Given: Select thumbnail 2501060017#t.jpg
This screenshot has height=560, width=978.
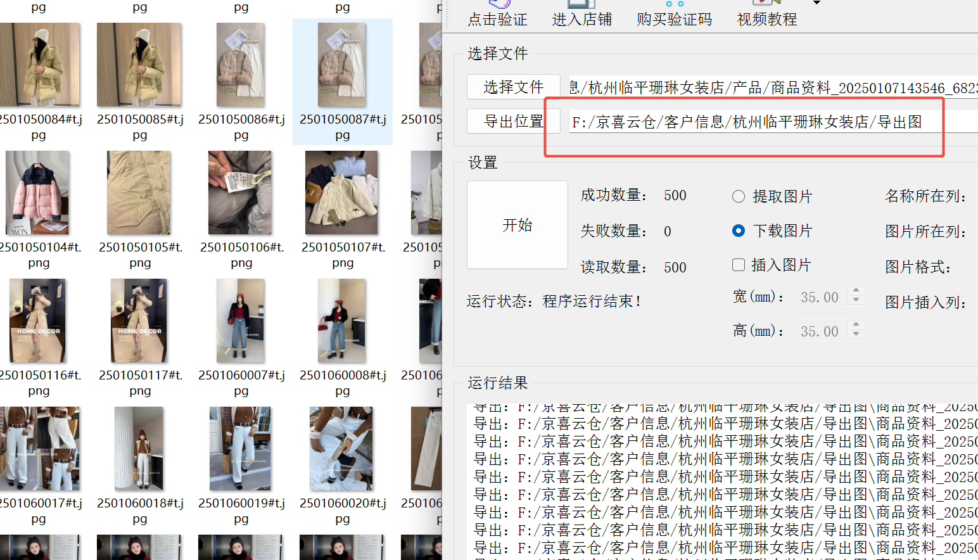Looking at the screenshot, I should (39, 449).
